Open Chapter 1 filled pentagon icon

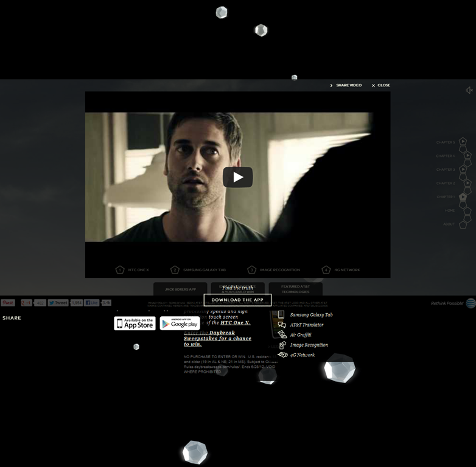pyautogui.click(x=463, y=196)
